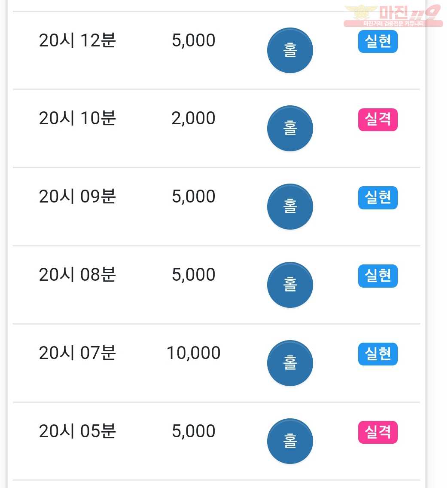Viewport: 448px width, 488px height.
Task: Select the 실현 badge for 20시 09분
Action: 378,198
